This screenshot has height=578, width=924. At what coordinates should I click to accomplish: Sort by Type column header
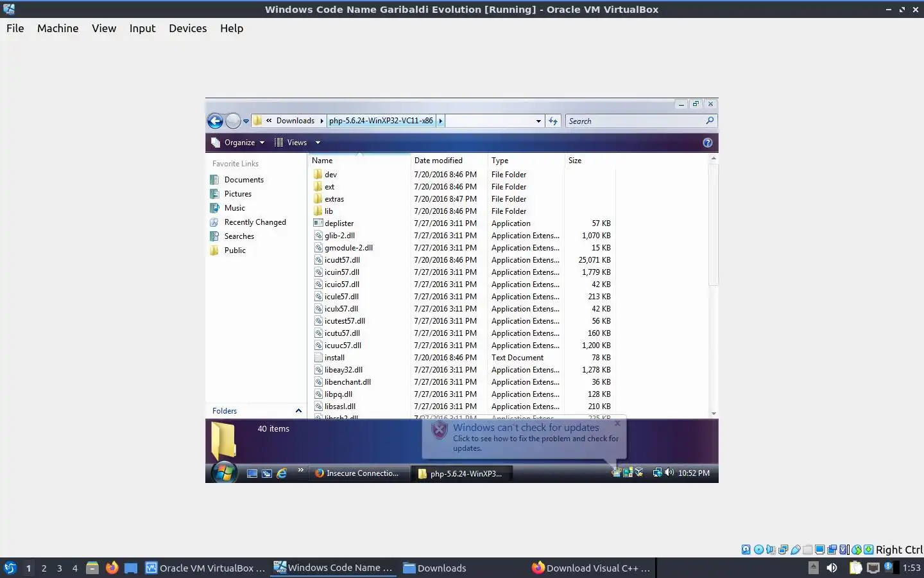526,161
